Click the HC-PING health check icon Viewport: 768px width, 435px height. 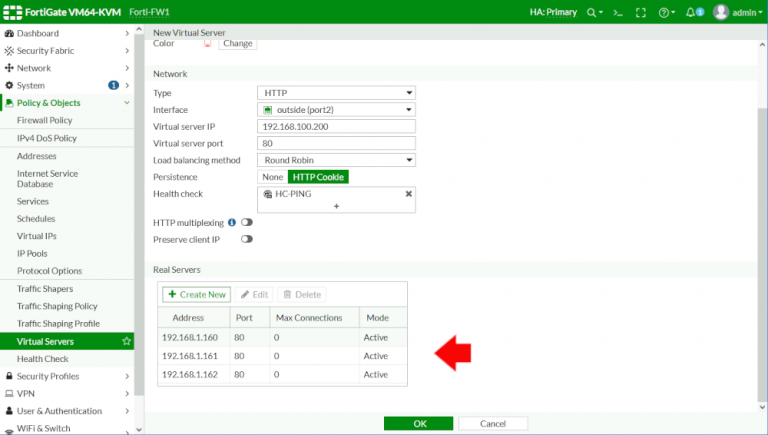pos(267,194)
